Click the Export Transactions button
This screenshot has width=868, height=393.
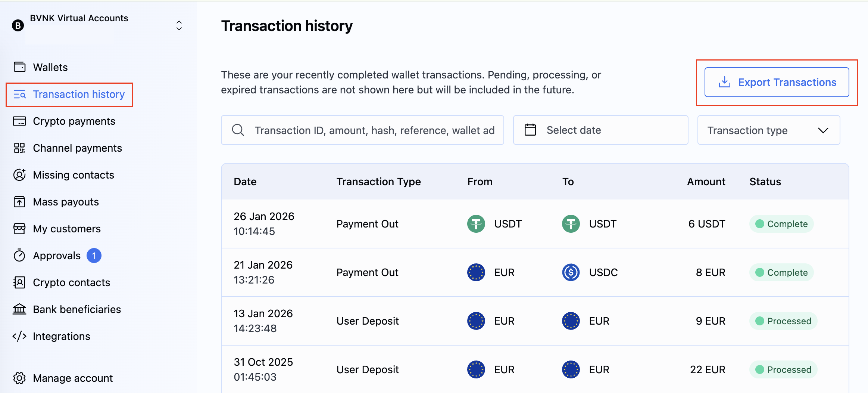coord(777,82)
